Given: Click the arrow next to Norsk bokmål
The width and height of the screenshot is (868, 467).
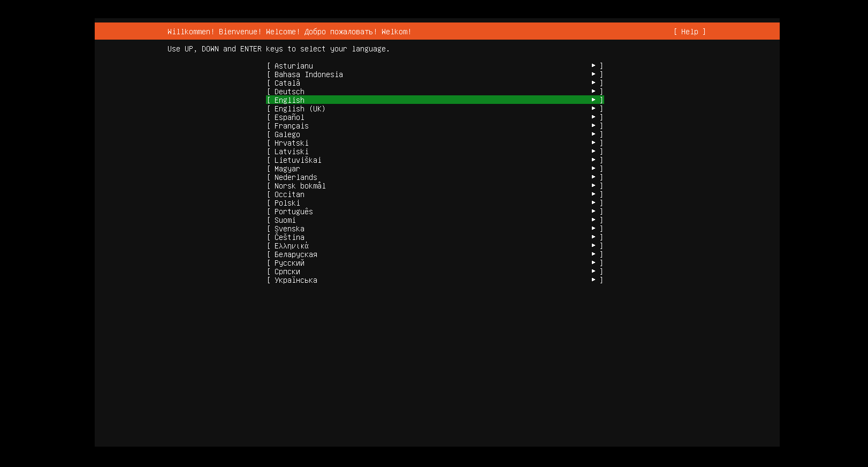Looking at the screenshot, I should point(593,186).
